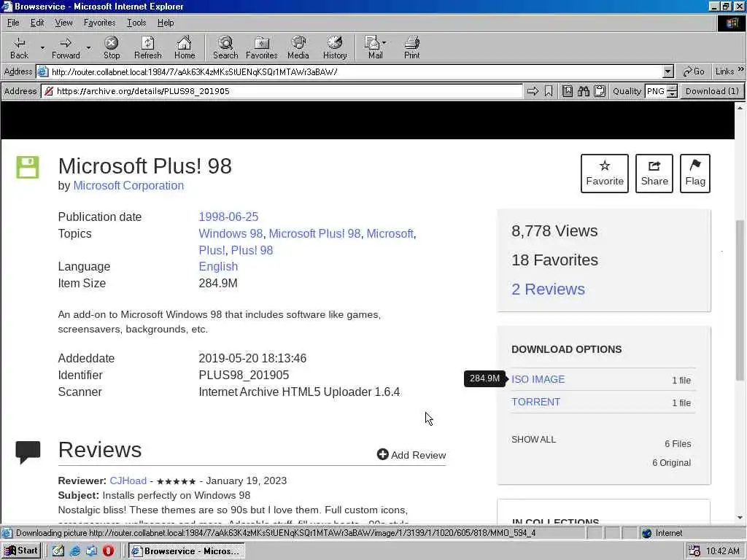Viewport: 747px width, 560px height.
Task: Open the Forward button history dropdown arrow
Action: coord(88,47)
